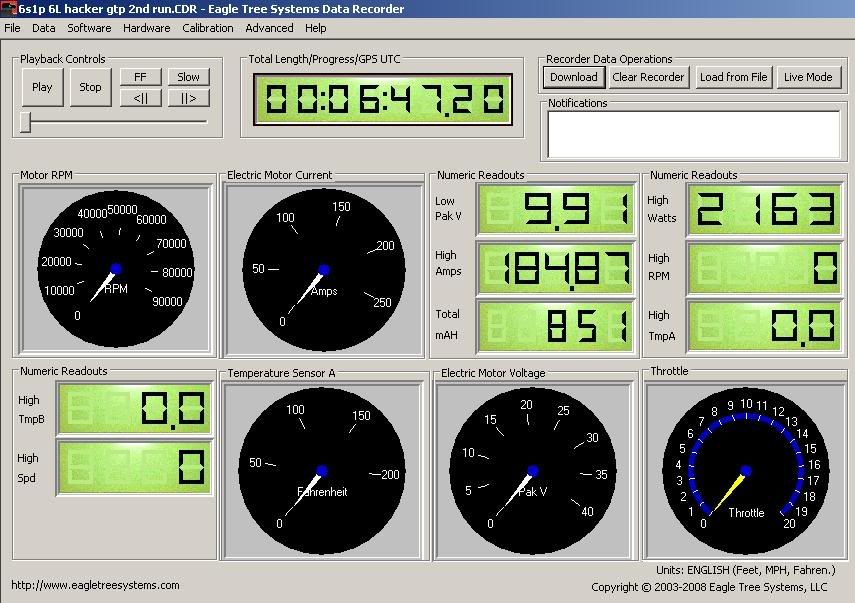Open the Hardware menu
Image resolution: width=855 pixels, height=603 pixels.
[146, 28]
